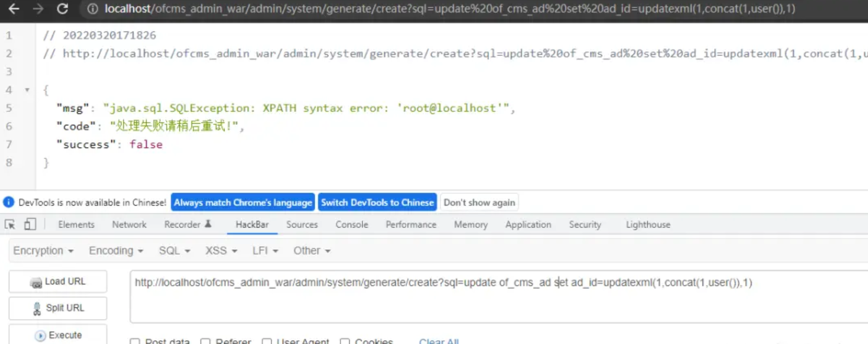868x344 pixels.
Task: Enable the Cookies checkbox
Action: 345,341
